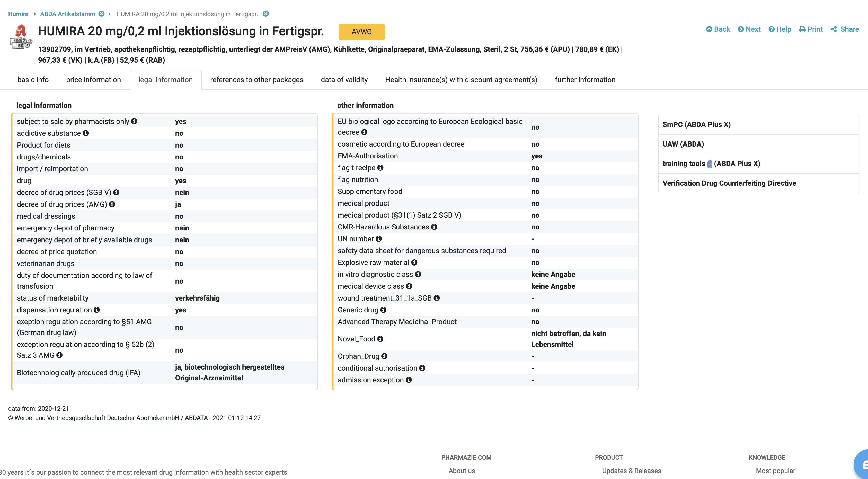Navigate to Humira breadcrumb link
Screen dimensions: 868x479
tap(18, 14)
